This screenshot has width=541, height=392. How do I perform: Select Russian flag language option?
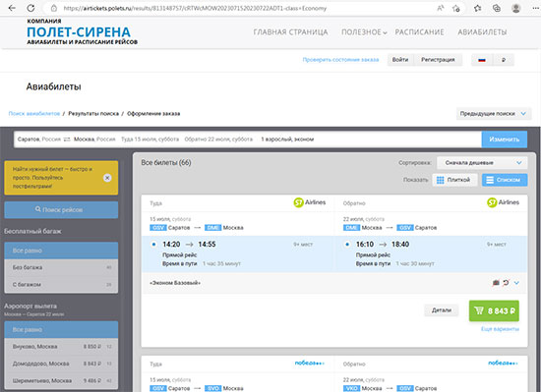pyautogui.click(x=482, y=60)
